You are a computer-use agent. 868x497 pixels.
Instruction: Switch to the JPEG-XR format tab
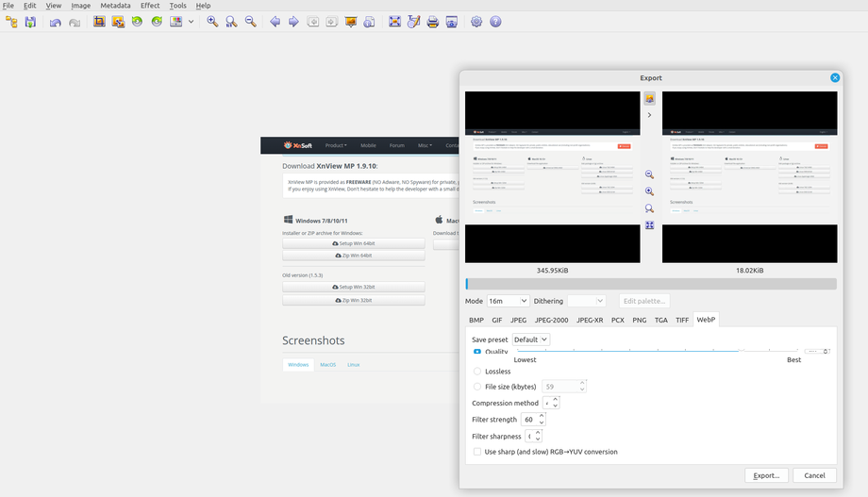[x=590, y=320]
